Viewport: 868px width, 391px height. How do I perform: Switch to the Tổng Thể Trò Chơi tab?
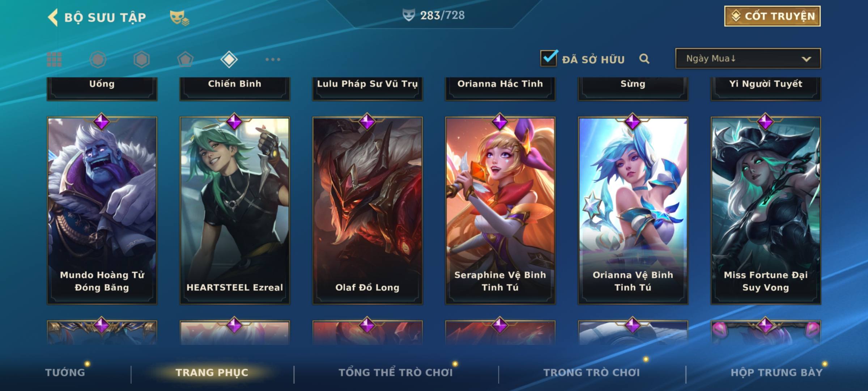coord(396,372)
